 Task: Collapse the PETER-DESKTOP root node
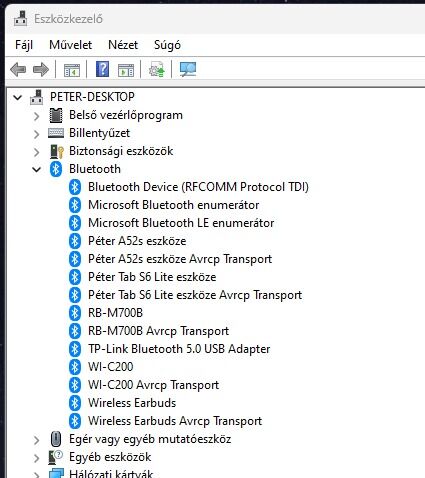tap(17, 97)
